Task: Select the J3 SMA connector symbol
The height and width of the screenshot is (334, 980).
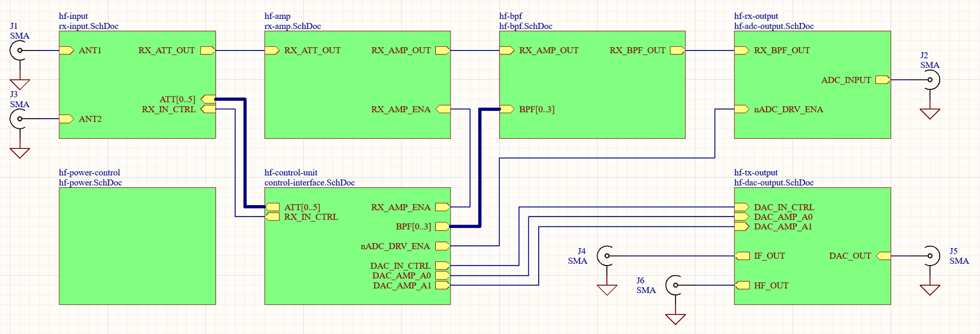Action: pyautogui.click(x=19, y=119)
